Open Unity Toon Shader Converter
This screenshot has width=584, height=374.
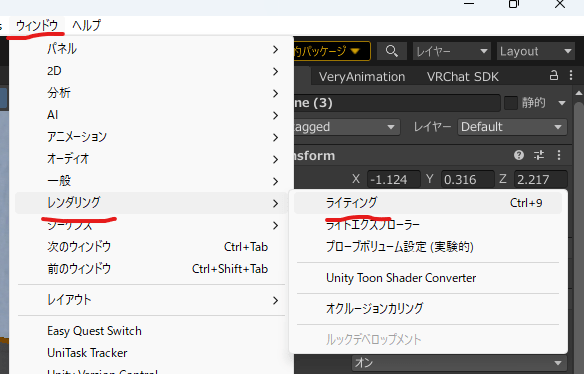point(428,278)
